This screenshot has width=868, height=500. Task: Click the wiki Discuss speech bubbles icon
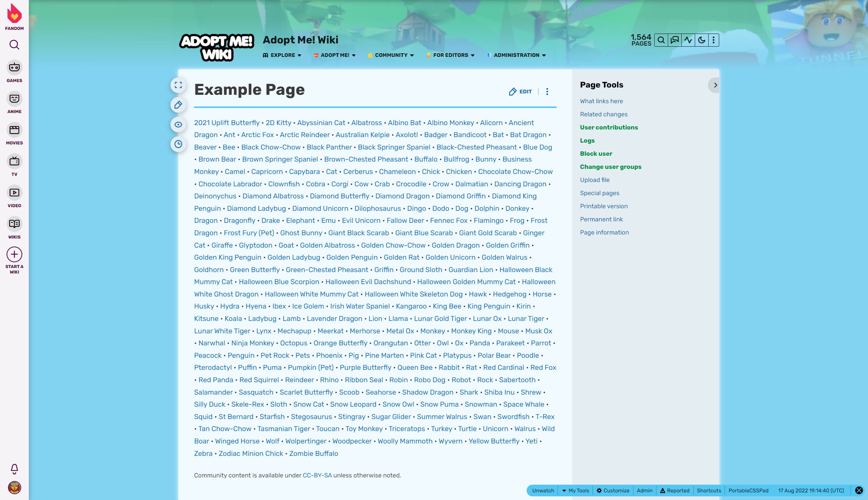tap(675, 40)
